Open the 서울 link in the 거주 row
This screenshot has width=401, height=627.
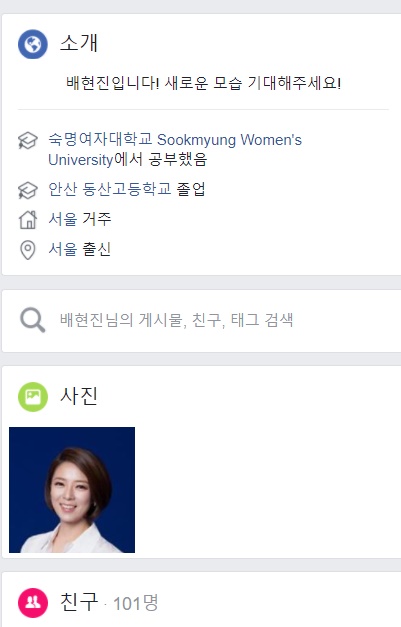coord(62,219)
